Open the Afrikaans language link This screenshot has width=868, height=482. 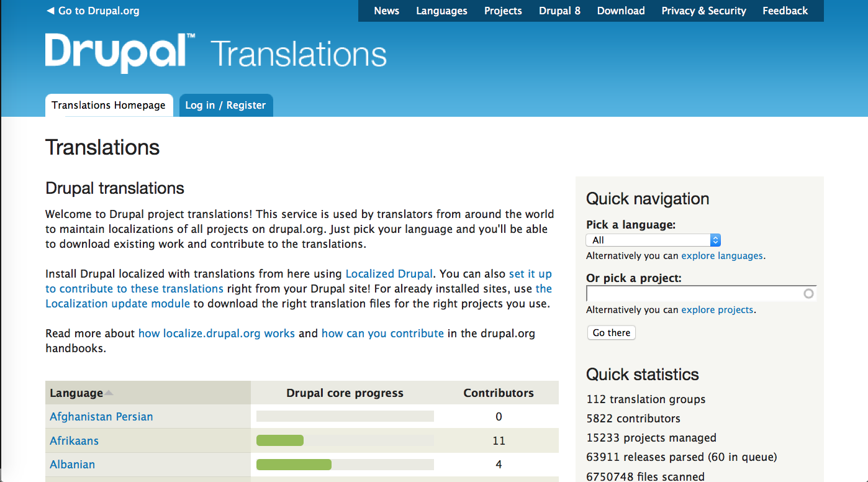(x=74, y=440)
